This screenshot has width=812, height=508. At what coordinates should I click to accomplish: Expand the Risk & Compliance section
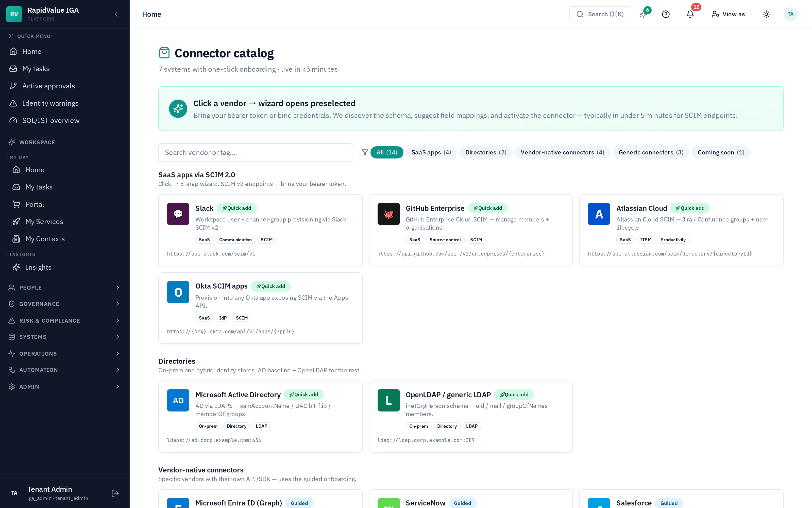(65, 321)
